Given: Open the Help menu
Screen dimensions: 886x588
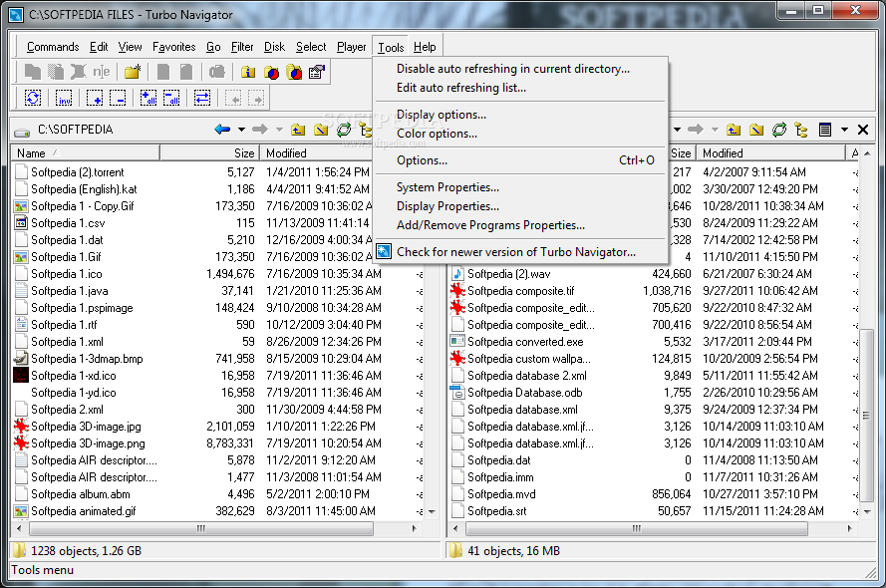Looking at the screenshot, I should tap(425, 47).
